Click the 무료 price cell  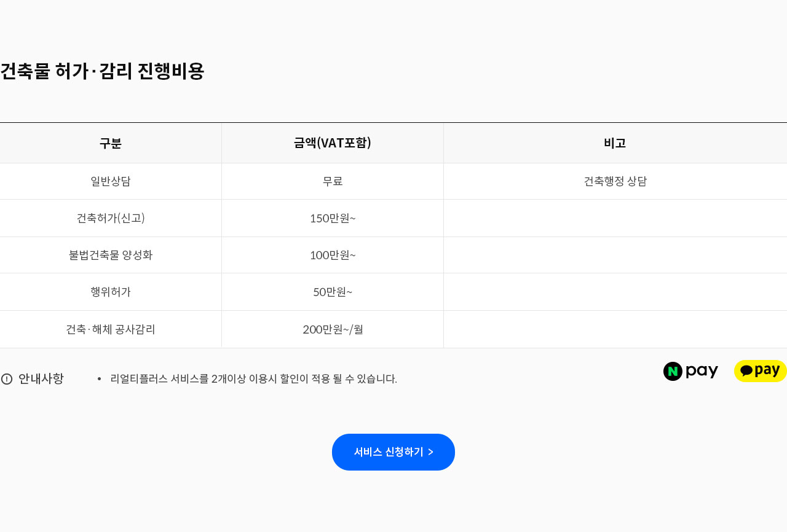(333, 181)
